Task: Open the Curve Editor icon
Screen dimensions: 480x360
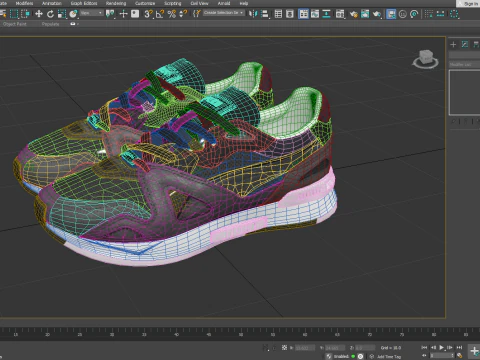Action: (315, 14)
